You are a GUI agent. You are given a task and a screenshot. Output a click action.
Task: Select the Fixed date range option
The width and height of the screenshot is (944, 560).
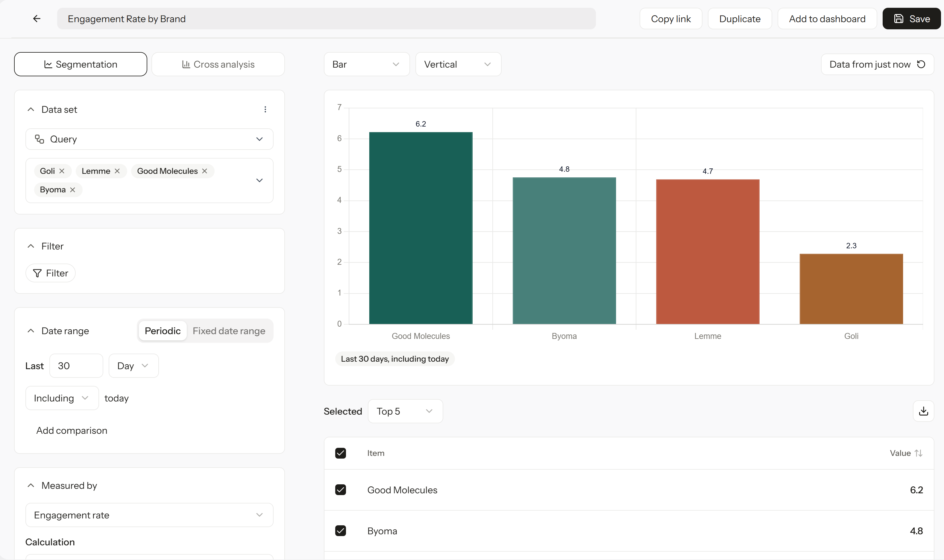click(229, 331)
